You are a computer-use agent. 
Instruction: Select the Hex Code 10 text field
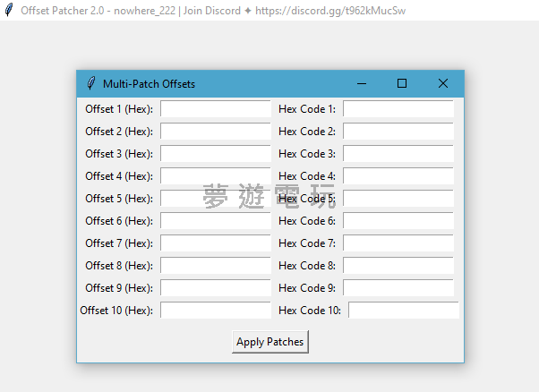[x=403, y=311]
